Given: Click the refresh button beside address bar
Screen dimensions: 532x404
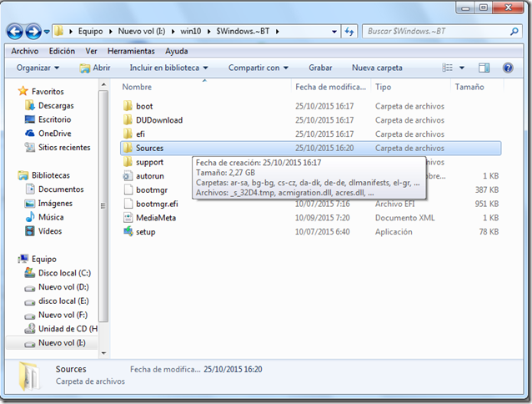Looking at the screenshot, I should click(349, 32).
